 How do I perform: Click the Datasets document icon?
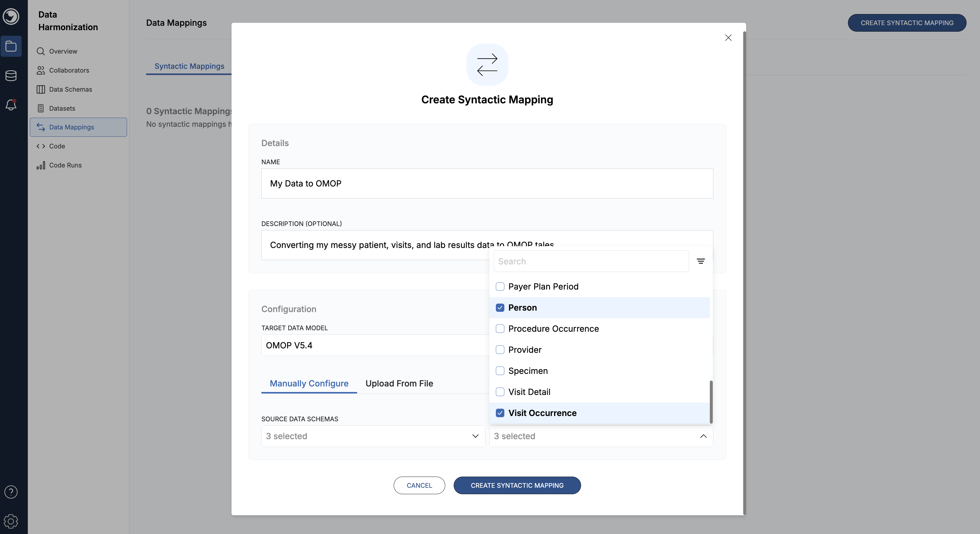41,108
